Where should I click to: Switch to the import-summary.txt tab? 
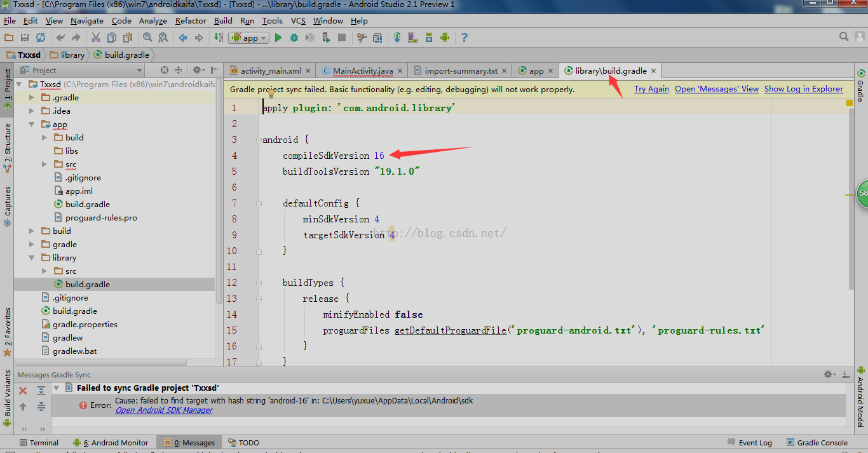[x=461, y=71]
